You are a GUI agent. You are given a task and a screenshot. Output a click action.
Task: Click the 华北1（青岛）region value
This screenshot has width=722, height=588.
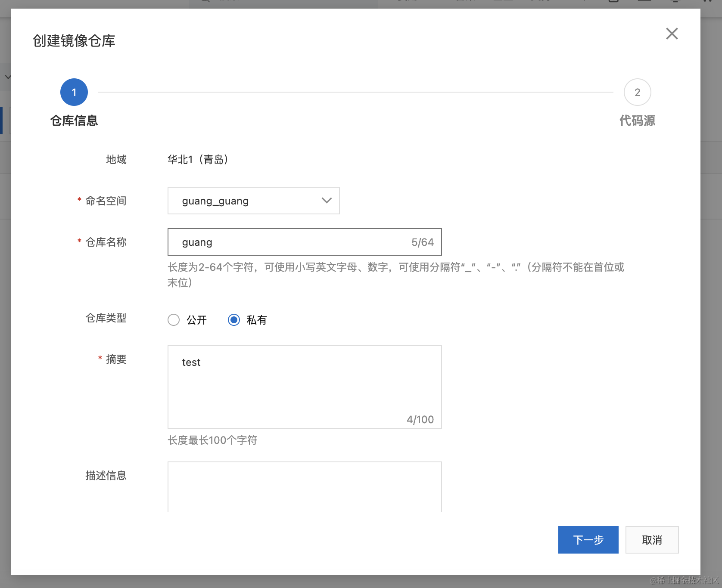coord(198,160)
